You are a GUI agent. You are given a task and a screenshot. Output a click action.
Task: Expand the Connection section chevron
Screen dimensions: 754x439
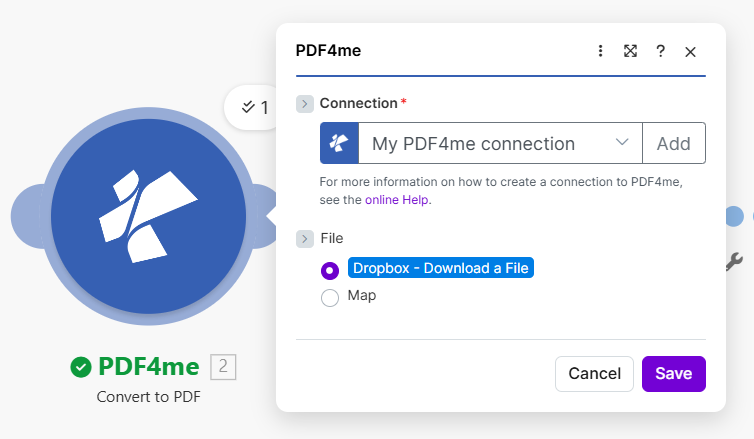305,103
